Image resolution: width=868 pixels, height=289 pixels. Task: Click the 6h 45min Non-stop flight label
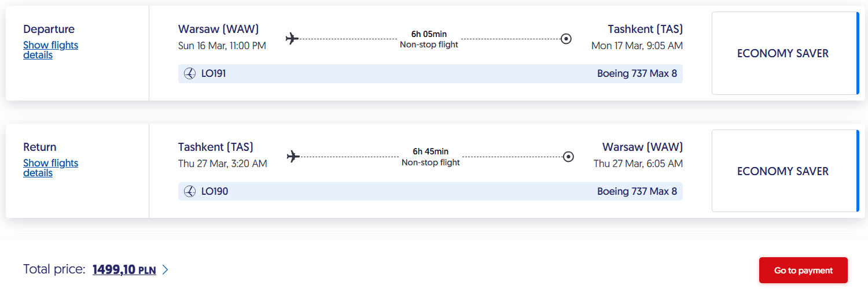(x=431, y=157)
